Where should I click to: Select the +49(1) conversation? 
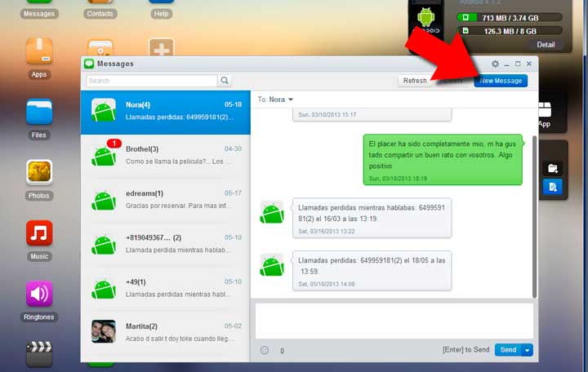(x=165, y=289)
